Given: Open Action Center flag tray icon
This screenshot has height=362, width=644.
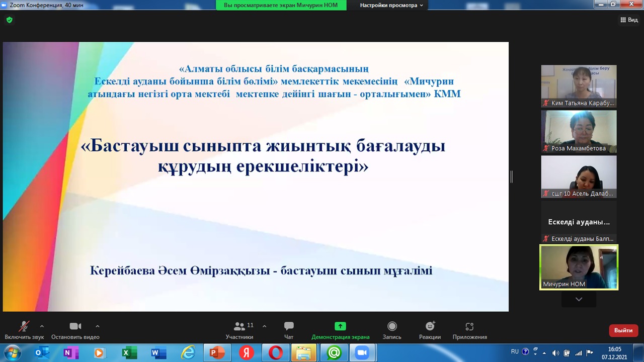Looking at the screenshot, I should (590, 353).
